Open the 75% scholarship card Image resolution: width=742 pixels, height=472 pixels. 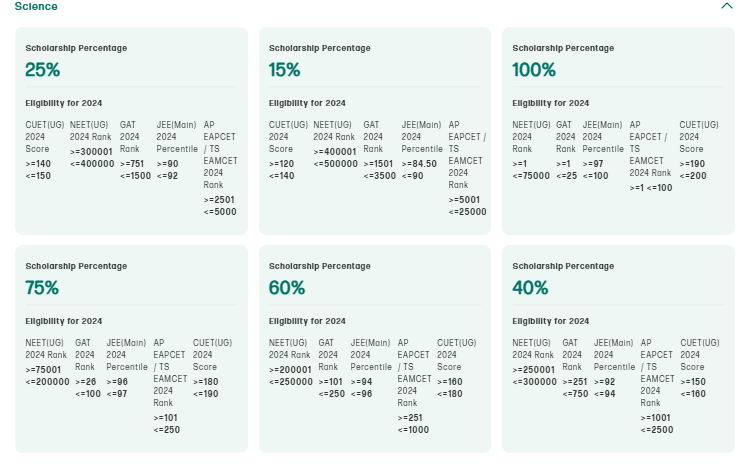pos(132,349)
